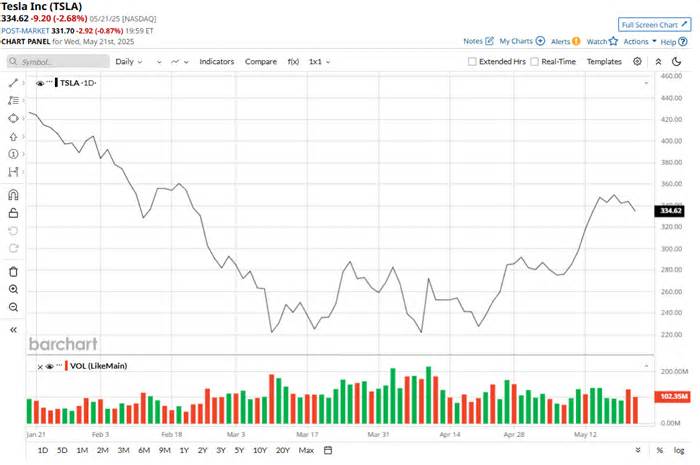The height and width of the screenshot is (465, 700).
Task: Zoom out with the magnifier minus
Action: tap(13, 307)
